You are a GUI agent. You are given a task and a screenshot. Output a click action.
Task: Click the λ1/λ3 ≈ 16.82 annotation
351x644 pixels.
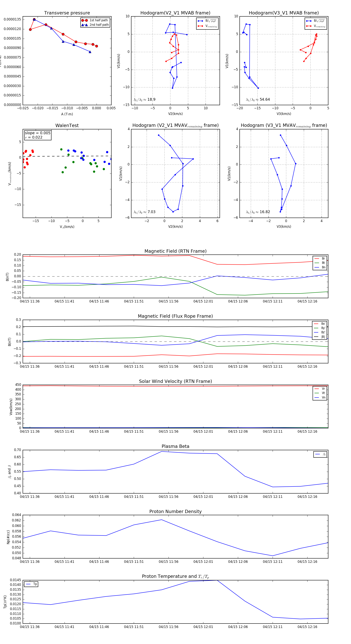[x=258, y=212]
